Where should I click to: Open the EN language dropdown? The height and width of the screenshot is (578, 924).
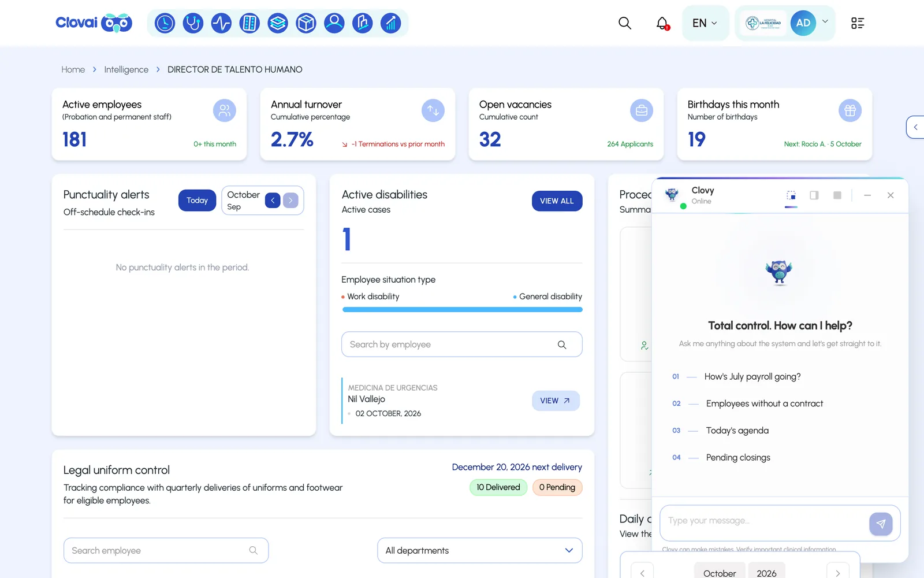click(705, 23)
